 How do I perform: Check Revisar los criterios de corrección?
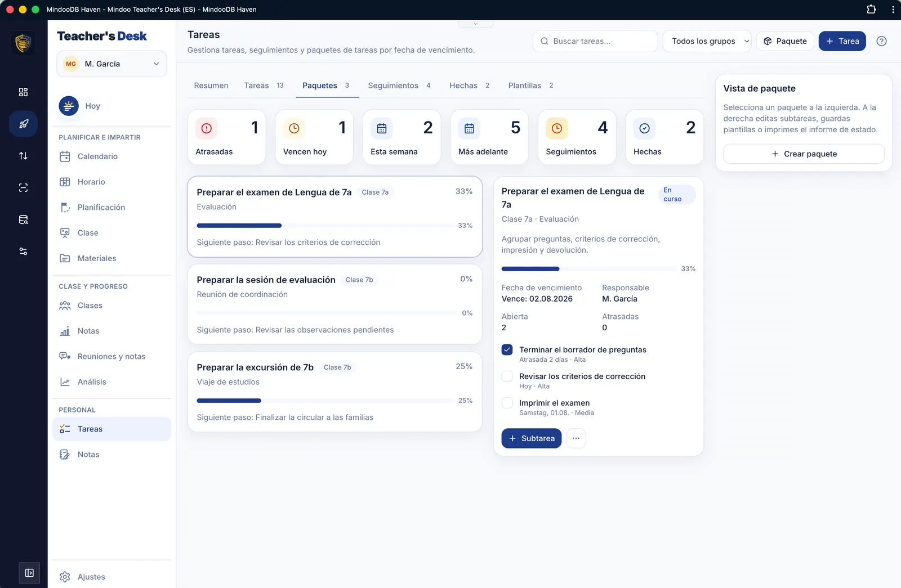[507, 376]
